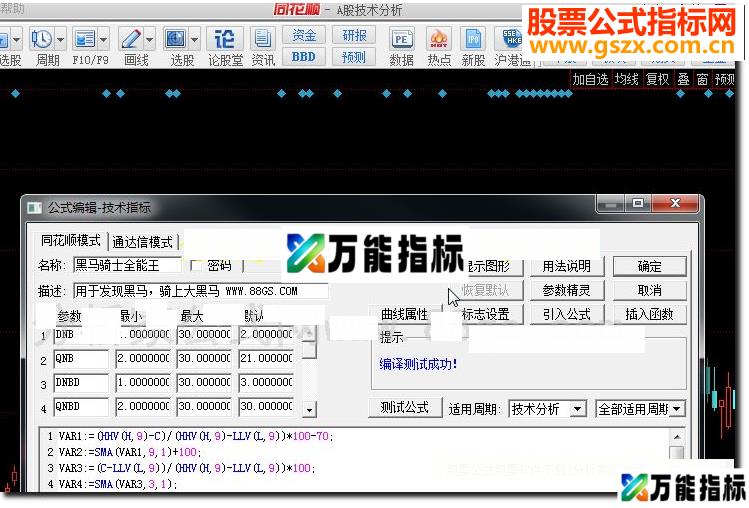Click the DNBD default value 3.000000 field
Screen dimensions: 749x508
pos(266,382)
